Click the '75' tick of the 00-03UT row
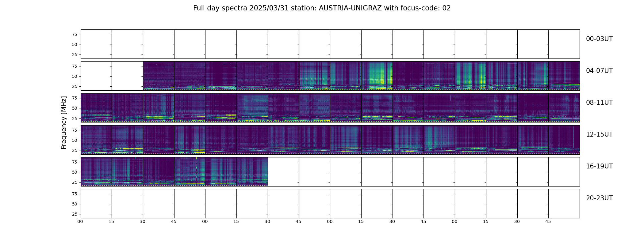This screenshot has width=644, height=245. [75, 34]
